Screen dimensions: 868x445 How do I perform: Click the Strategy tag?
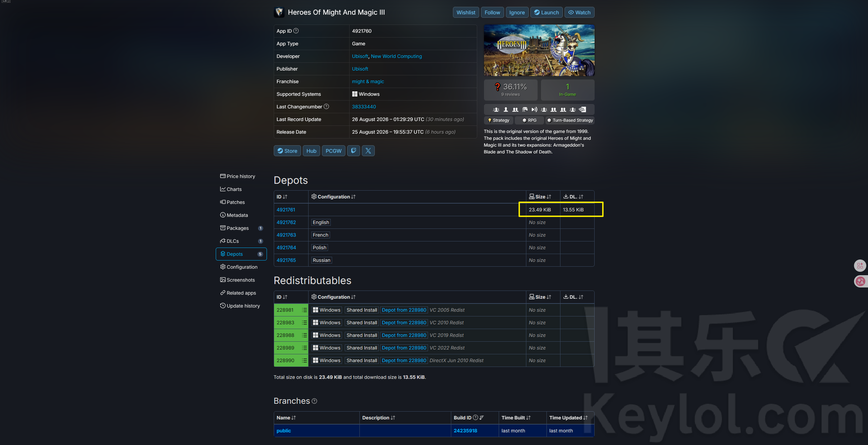pyautogui.click(x=498, y=120)
